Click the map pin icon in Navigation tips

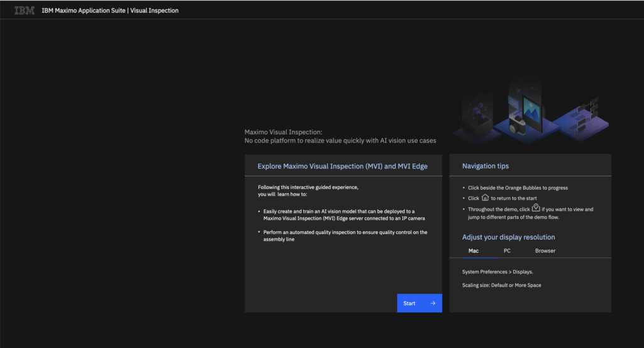(536, 208)
